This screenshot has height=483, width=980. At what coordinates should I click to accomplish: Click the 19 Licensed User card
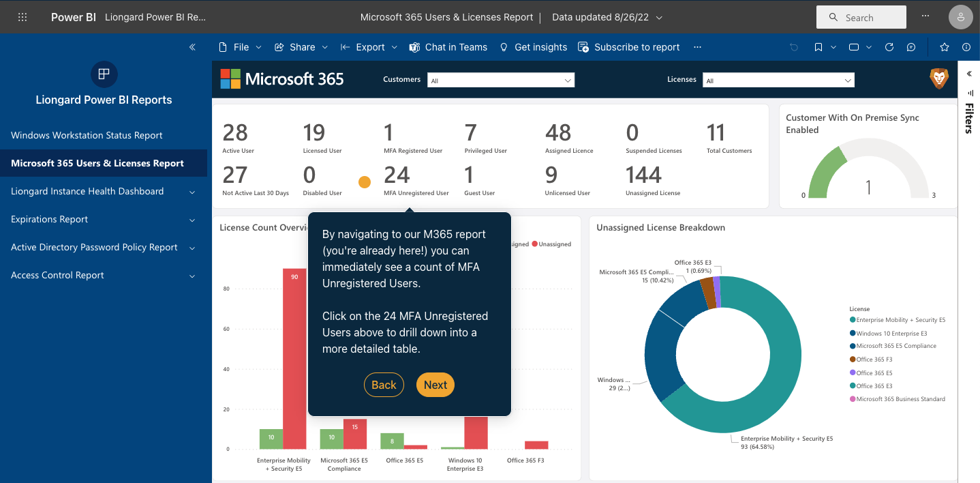(x=322, y=137)
